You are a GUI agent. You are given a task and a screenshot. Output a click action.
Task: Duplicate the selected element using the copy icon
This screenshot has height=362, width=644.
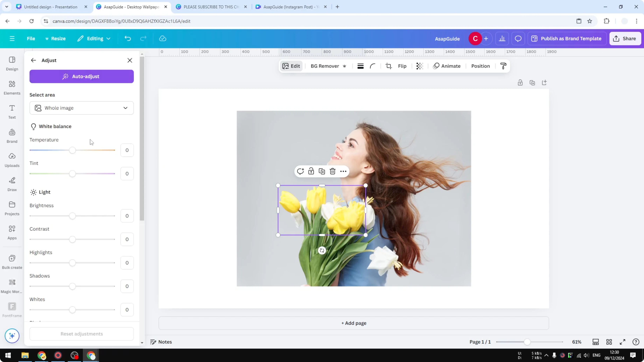click(x=322, y=171)
